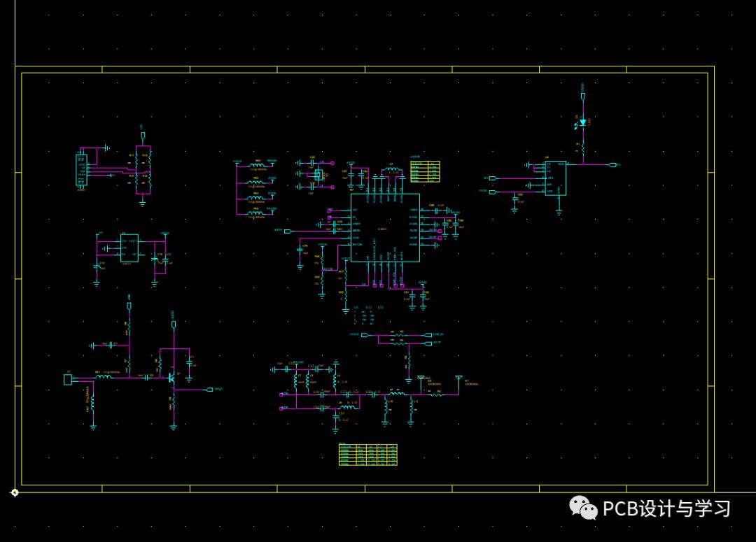Image resolution: width=756 pixels, height=542 pixels.
Task: Click the magenta RFP pin on matching network
Action: (281, 408)
